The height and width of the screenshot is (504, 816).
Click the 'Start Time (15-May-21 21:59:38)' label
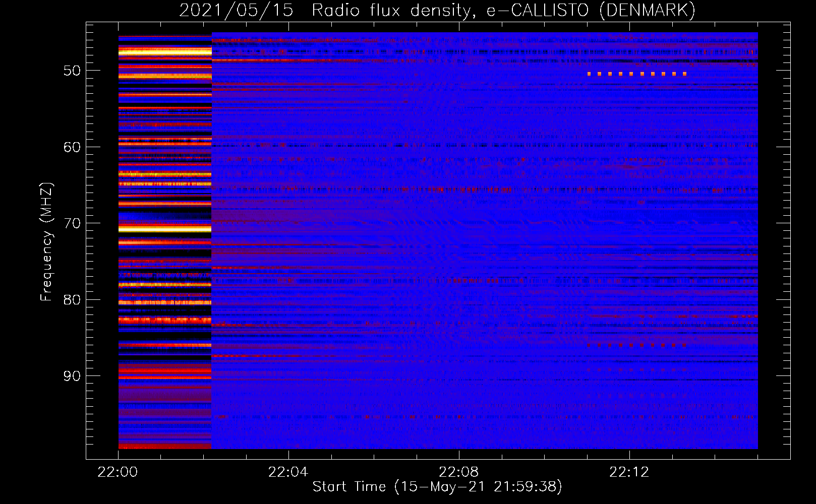(437, 487)
